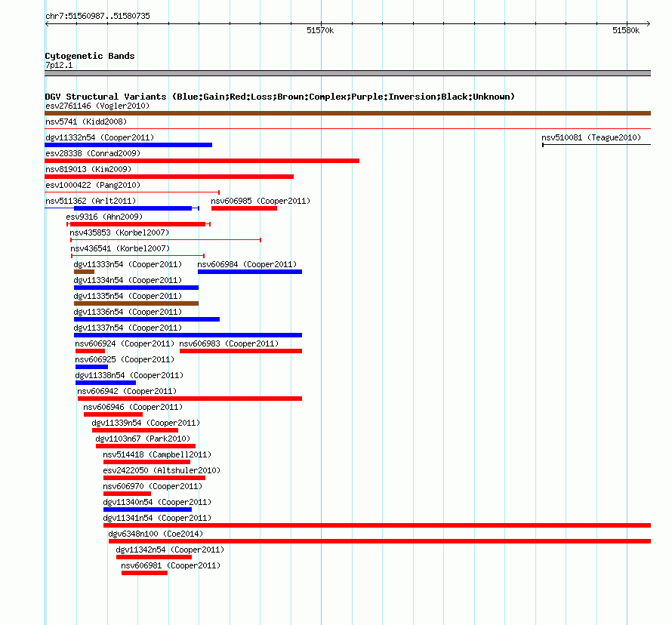The height and width of the screenshot is (625, 672).
Task: Click the chr7:51560987..51580735 region label
Action: coord(97,16)
